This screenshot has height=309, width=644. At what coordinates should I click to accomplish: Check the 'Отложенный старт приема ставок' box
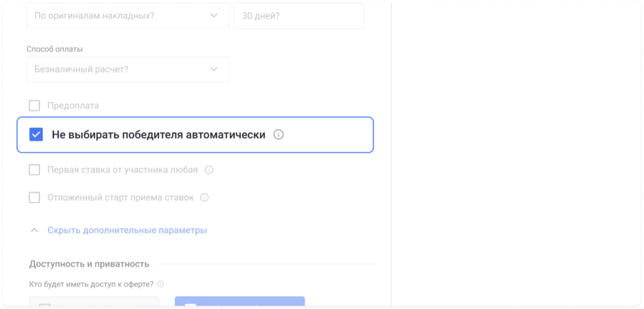(35, 198)
